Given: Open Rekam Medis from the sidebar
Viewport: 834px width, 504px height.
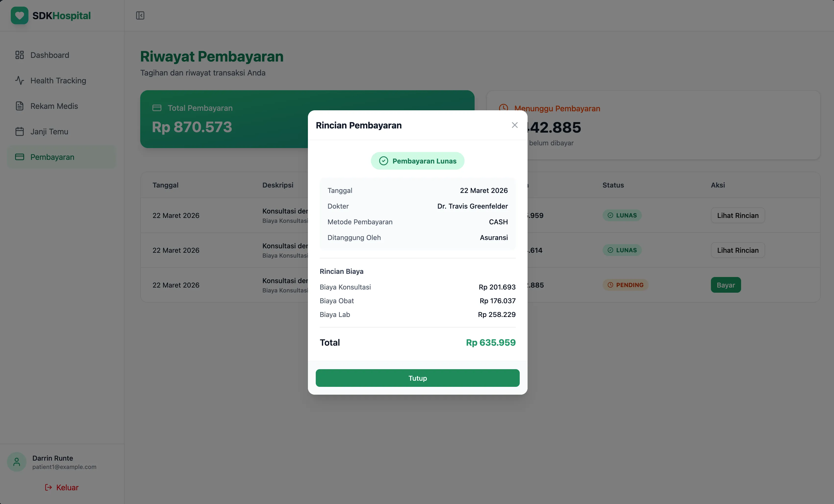Looking at the screenshot, I should click(19, 106).
